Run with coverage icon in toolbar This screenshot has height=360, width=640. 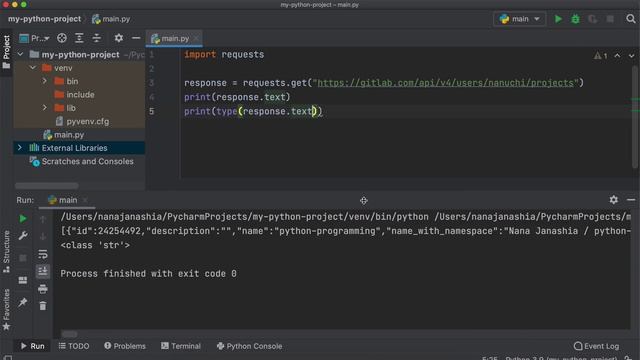pyautogui.click(x=593, y=19)
